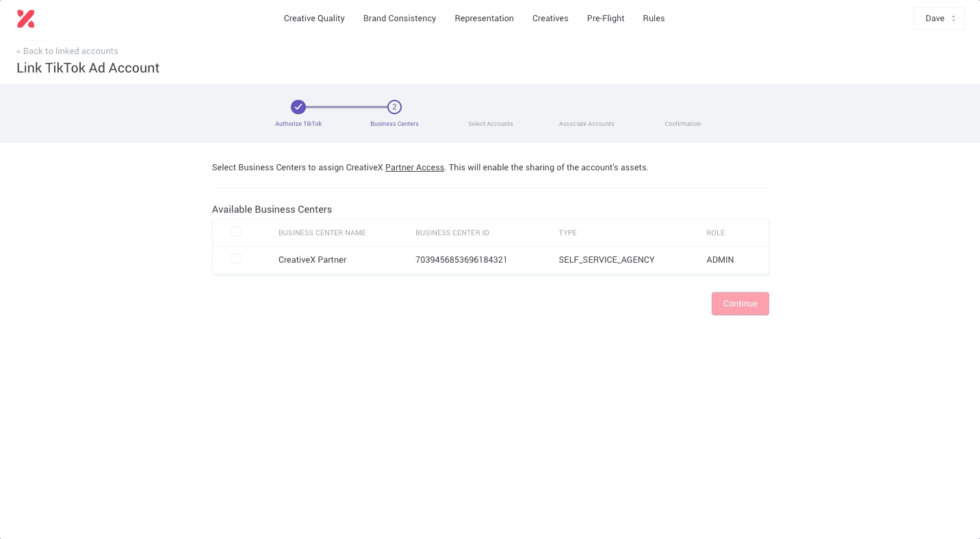Viewport: 980px width, 539px height.
Task: Click the CreativeX logo icon
Action: (26, 19)
